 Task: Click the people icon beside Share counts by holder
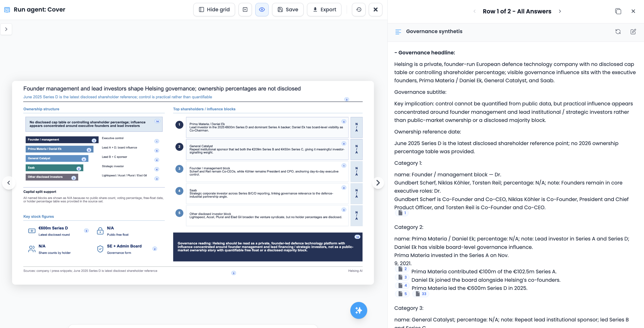click(32, 249)
